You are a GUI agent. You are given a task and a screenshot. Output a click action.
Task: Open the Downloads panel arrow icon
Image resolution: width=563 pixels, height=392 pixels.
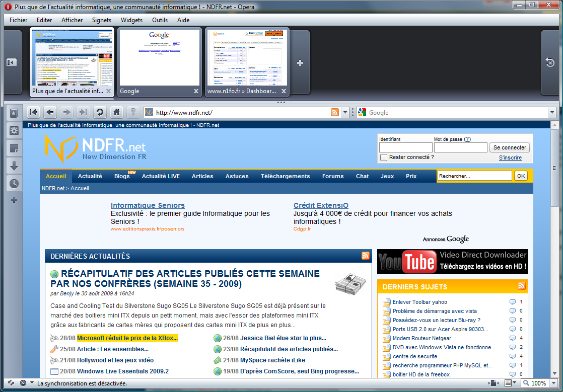coord(14,166)
